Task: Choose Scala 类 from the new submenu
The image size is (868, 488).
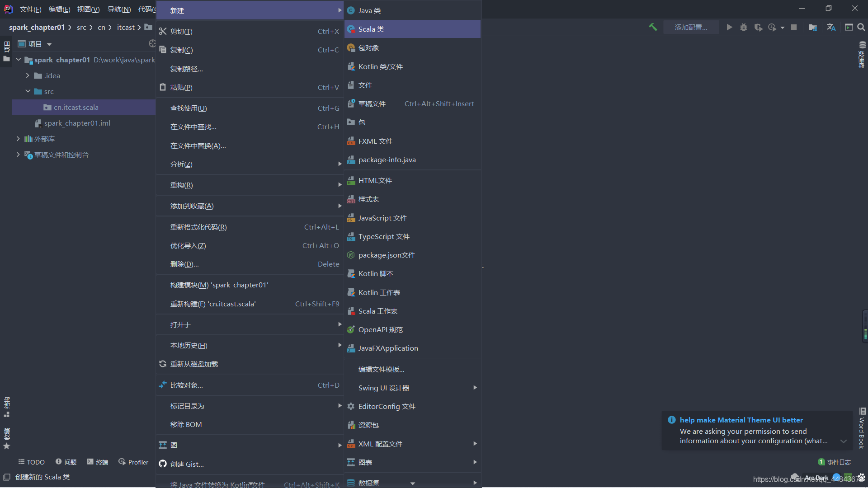Action: pos(412,29)
